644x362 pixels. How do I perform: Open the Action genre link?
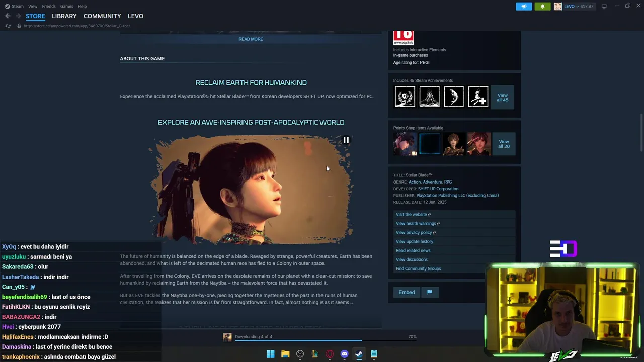click(x=415, y=182)
